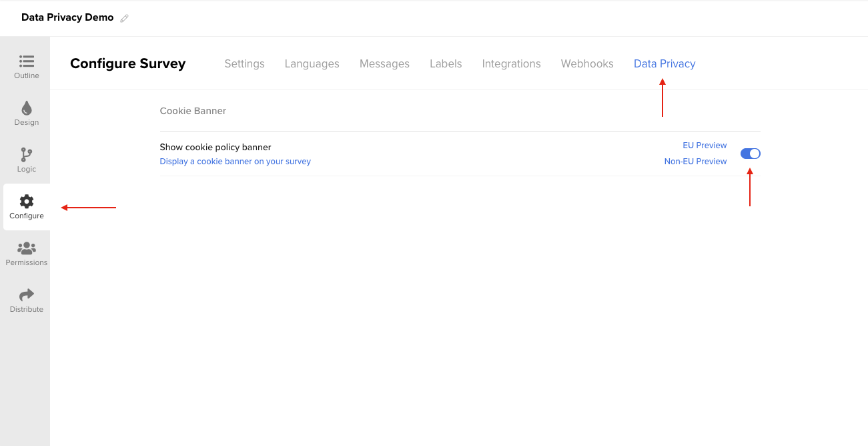Select the Configure gear icon
This screenshot has width=868, height=446.
pyautogui.click(x=27, y=202)
